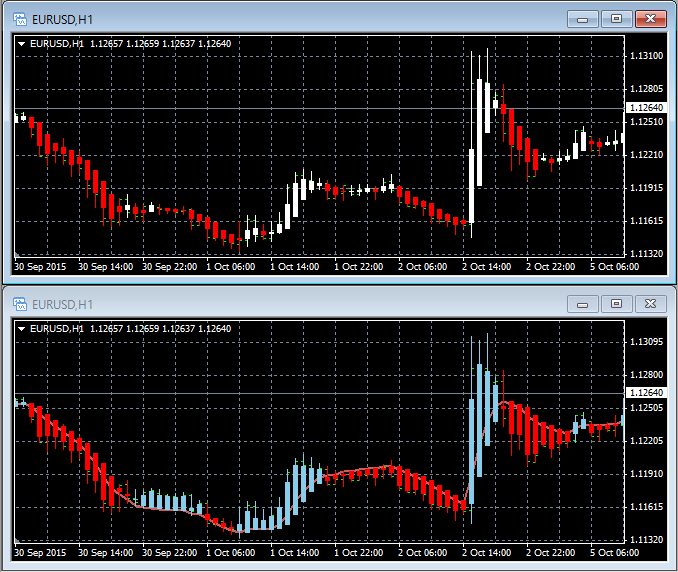Click the 1.11910 price level in bottom chart
The width and height of the screenshot is (678, 572).
(x=646, y=474)
